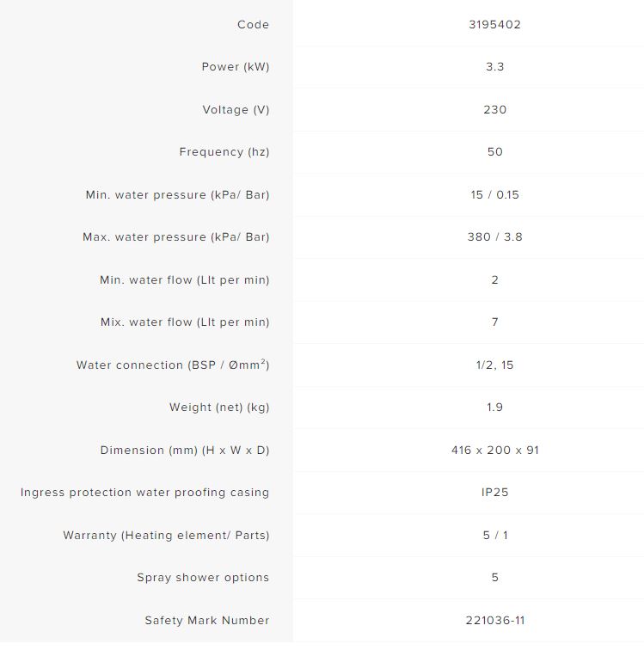Click the frequency value 50
The height and width of the screenshot is (656, 644).
[x=494, y=152]
